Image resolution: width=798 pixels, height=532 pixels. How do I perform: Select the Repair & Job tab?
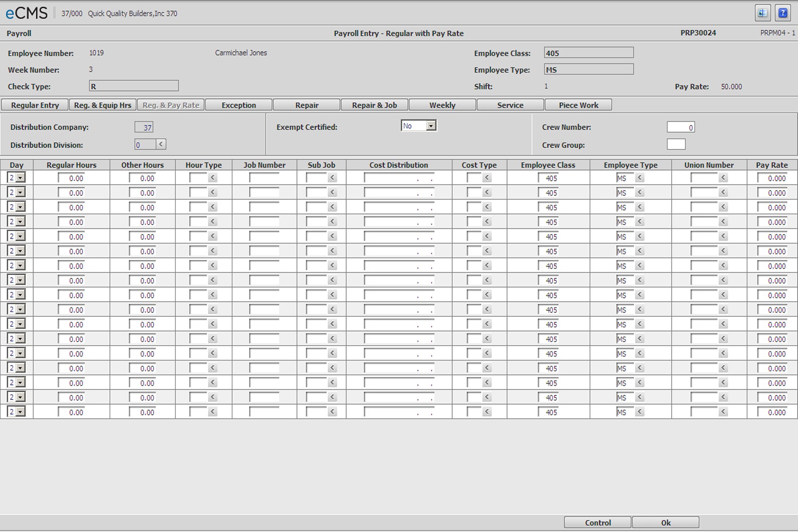click(374, 105)
